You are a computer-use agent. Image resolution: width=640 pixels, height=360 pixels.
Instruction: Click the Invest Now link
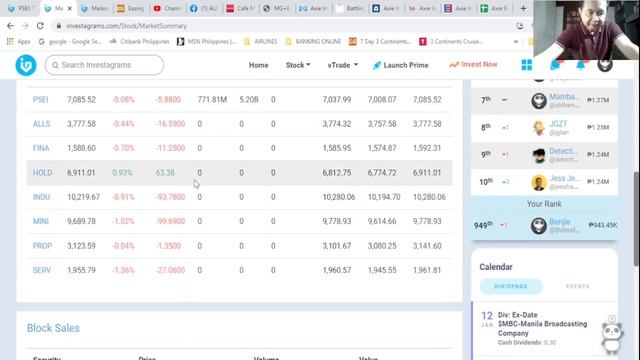point(473,64)
